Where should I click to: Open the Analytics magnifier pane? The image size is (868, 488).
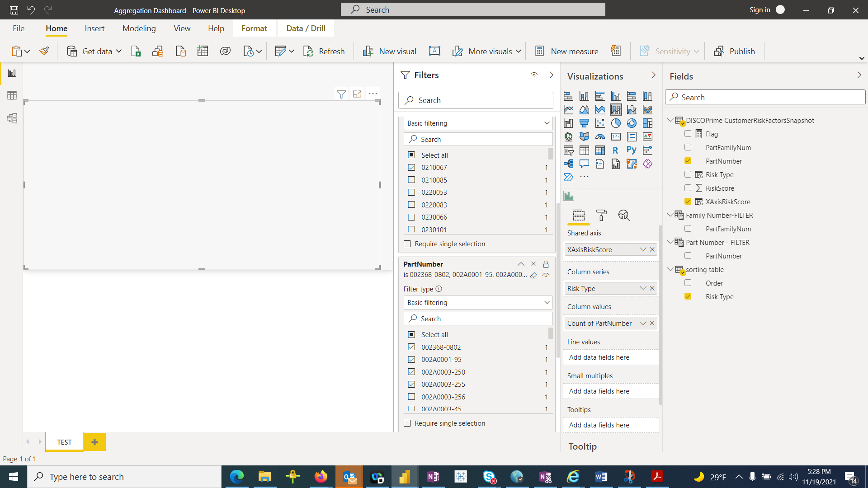pyautogui.click(x=624, y=216)
